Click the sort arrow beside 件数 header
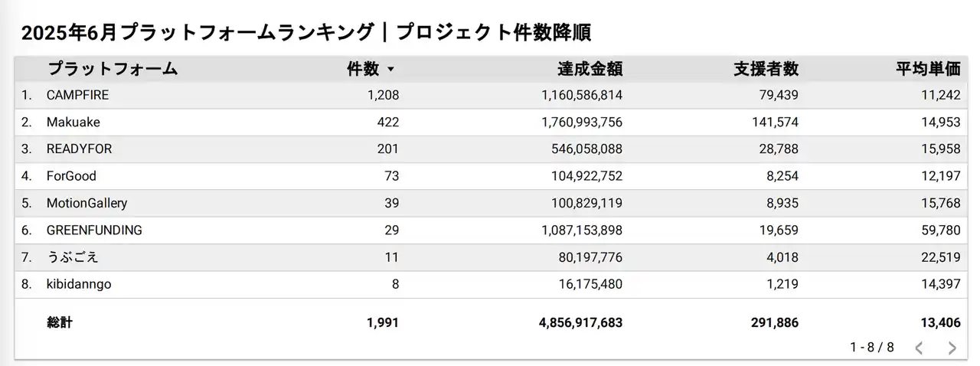Viewport: 980px width, 366px height. [390, 70]
